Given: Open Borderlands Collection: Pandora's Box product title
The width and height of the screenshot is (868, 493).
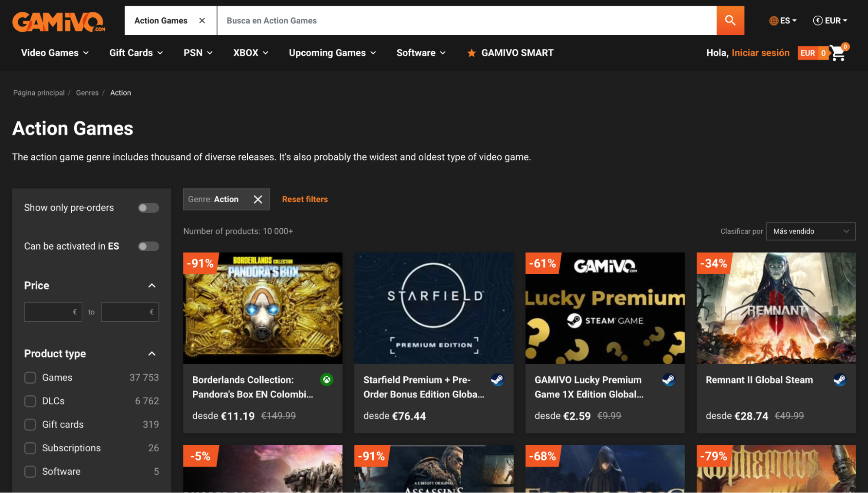Looking at the screenshot, I should coord(252,387).
